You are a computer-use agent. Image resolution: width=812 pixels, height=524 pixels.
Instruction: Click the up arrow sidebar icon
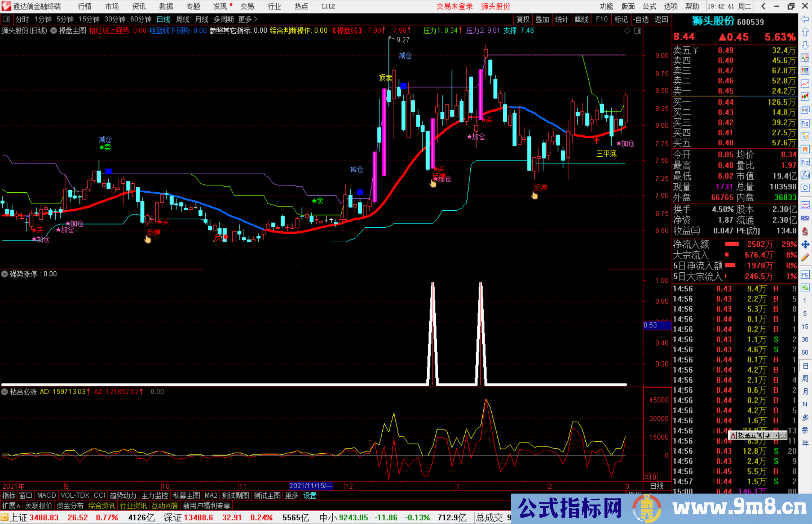805,32
